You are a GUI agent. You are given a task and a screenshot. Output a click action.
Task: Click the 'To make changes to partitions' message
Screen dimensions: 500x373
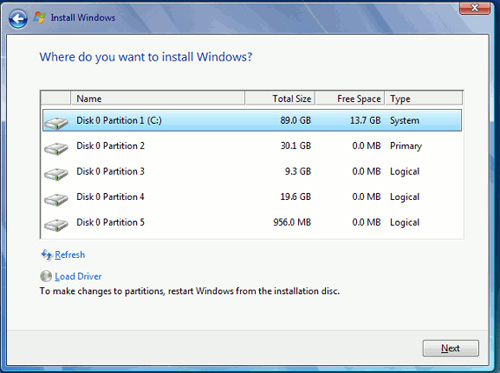pyautogui.click(x=190, y=291)
